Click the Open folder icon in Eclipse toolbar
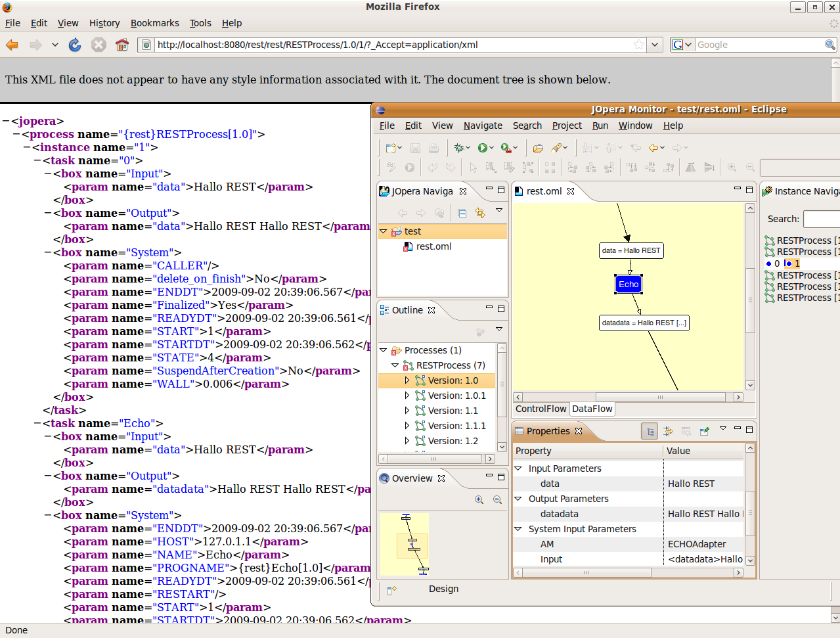Viewport: 840px width, 638px height. (538, 148)
